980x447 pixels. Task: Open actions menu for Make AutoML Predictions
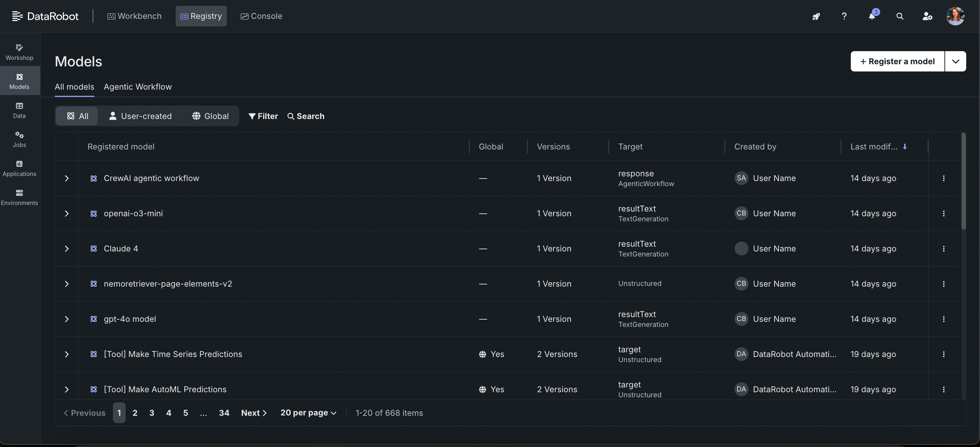pyautogui.click(x=943, y=389)
